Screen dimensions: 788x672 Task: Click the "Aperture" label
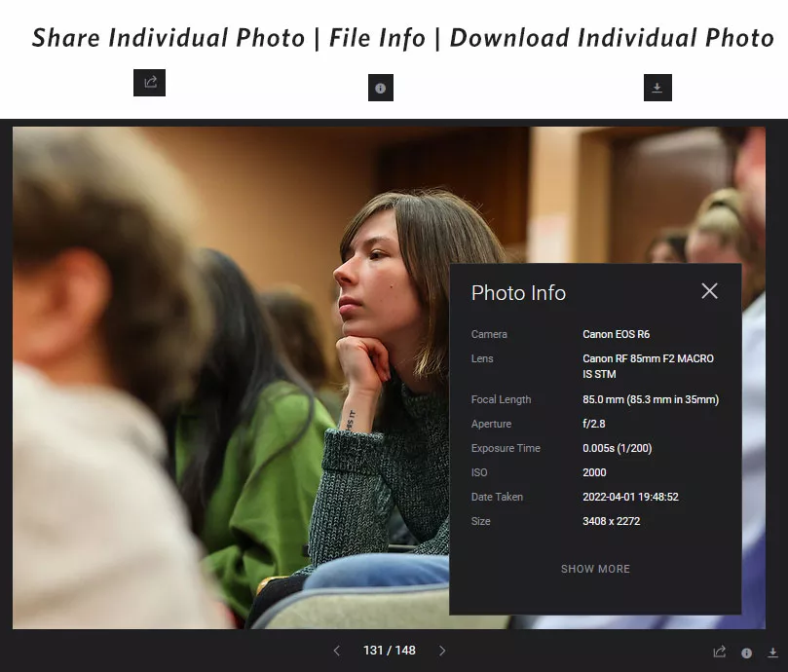492,424
